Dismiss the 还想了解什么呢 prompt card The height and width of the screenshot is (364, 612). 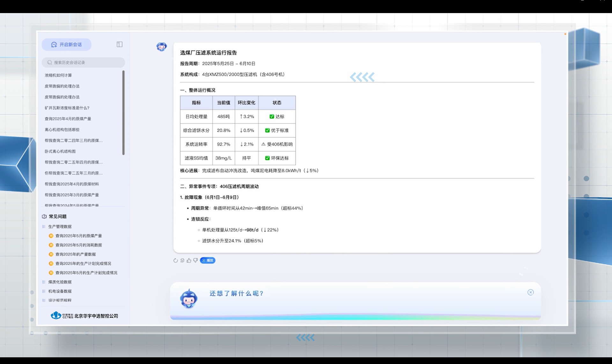tap(531, 292)
